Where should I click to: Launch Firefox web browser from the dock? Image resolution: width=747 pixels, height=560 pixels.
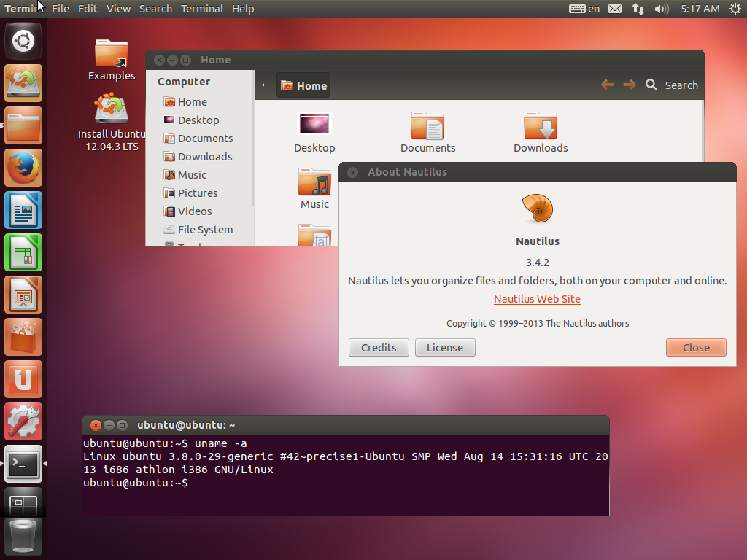coord(23,168)
